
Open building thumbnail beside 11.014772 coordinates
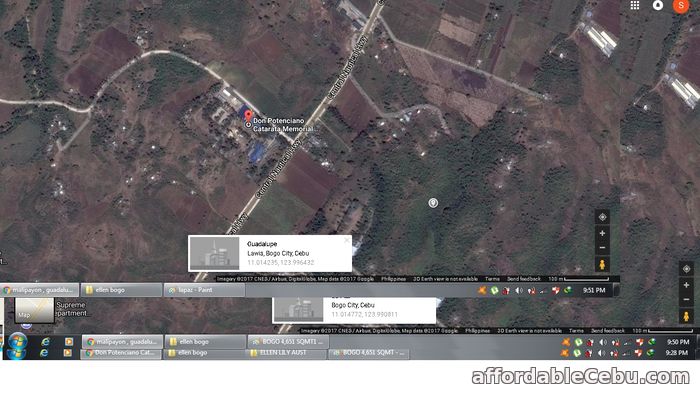click(299, 310)
